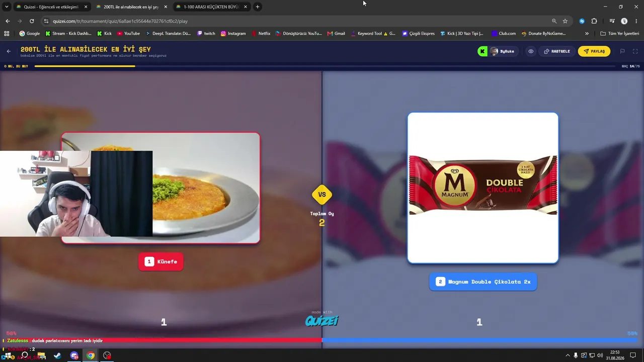
Task: Open Kick | 3D Yazı Tipi bookmark
Action: coord(461,34)
